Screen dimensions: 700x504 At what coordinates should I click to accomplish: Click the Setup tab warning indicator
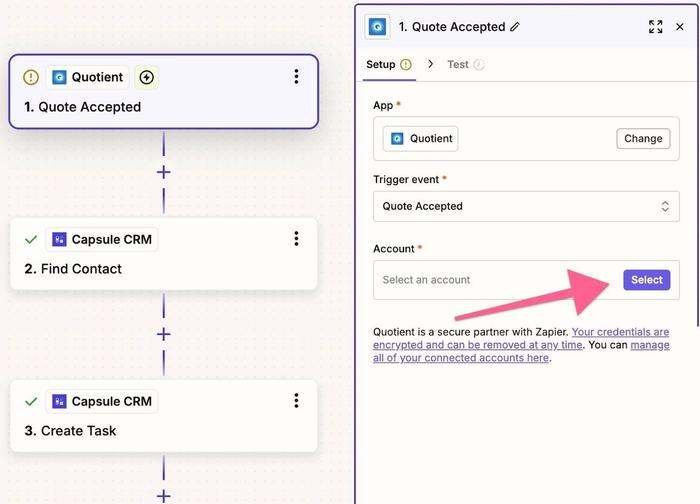point(406,65)
